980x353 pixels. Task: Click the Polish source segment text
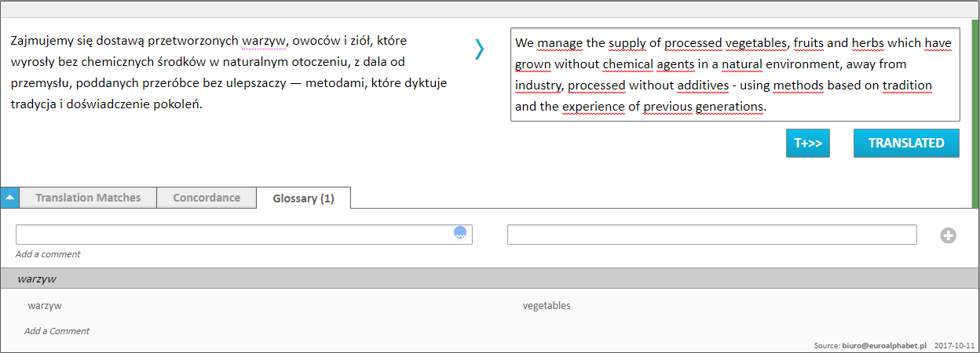point(228,71)
